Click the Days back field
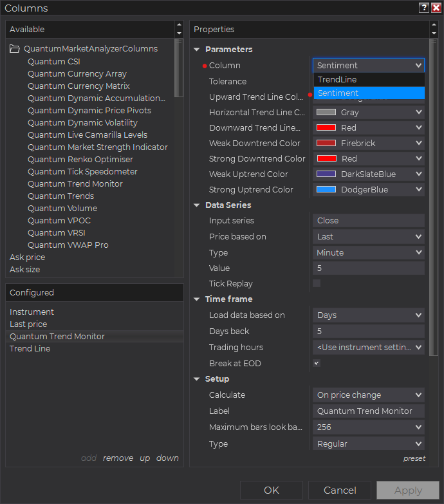Screen dimensions: 444x504 click(369, 331)
